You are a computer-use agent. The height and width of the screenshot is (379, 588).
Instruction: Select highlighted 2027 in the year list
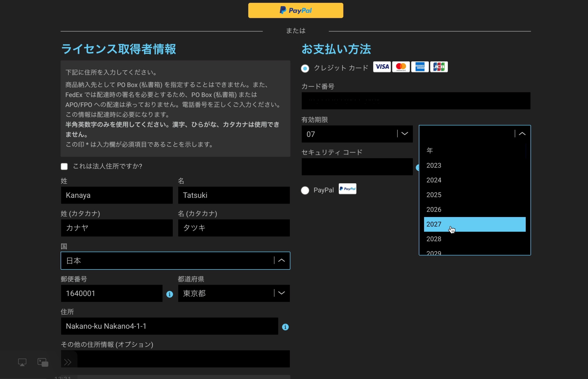click(475, 224)
